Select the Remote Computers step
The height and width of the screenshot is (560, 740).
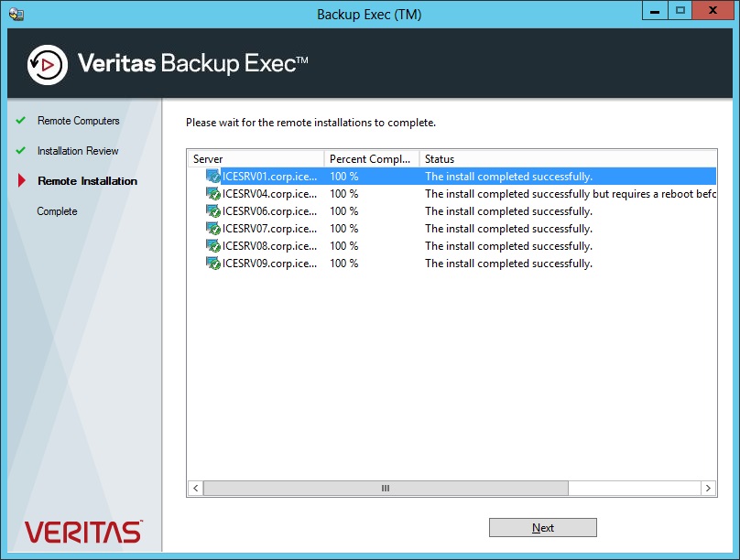point(79,121)
